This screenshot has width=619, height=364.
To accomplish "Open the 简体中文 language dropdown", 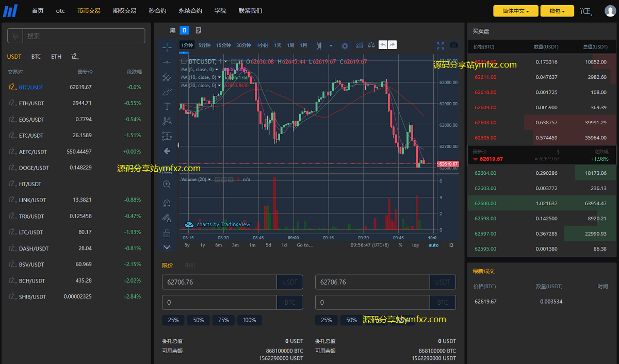I will [515, 11].
